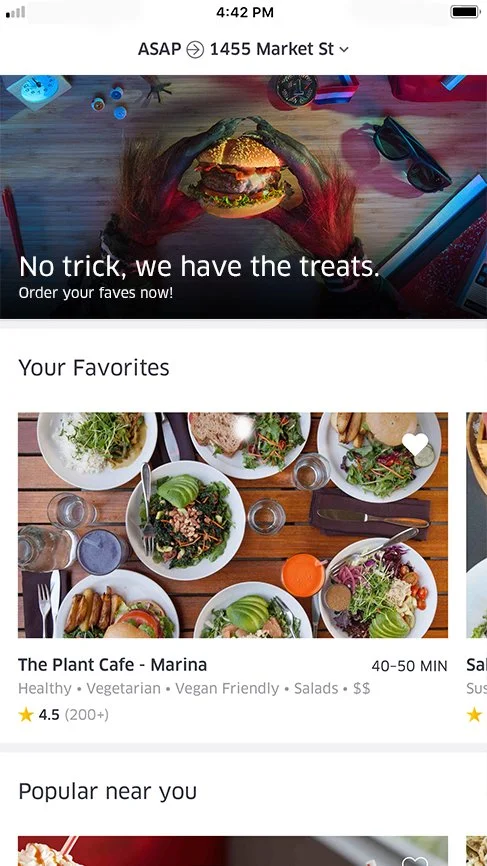Tap the yellow rating star of Plant Cafe
The height and width of the screenshot is (866, 487).
point(26,715)
